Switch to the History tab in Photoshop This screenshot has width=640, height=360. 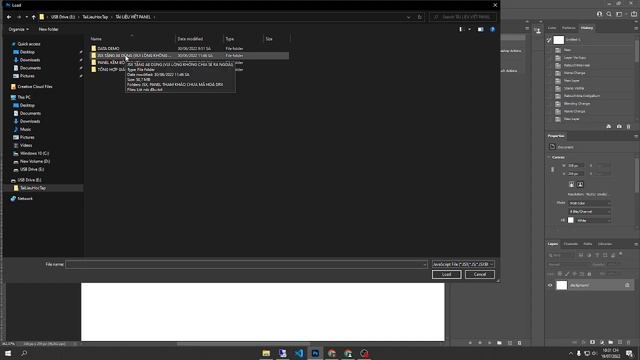pos(587,28)
